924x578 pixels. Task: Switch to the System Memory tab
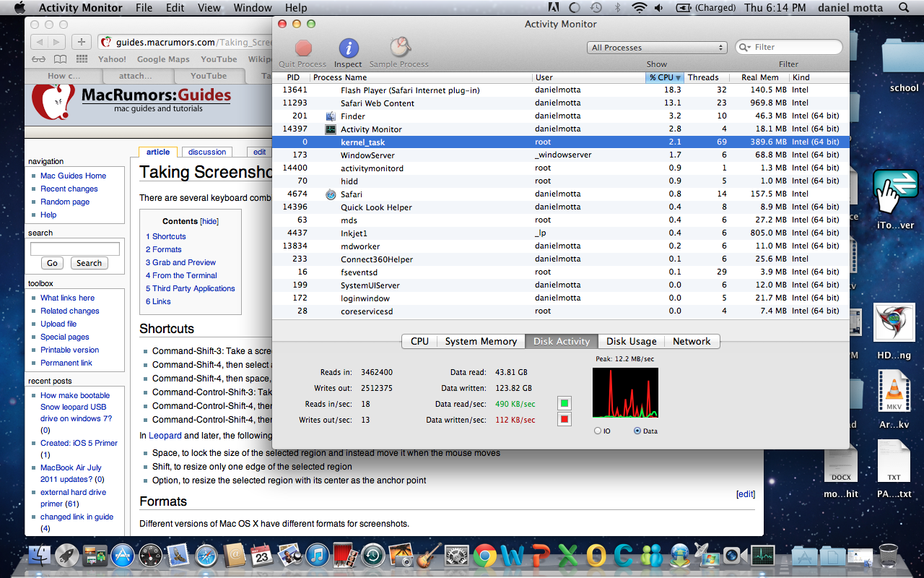(481, 341)
